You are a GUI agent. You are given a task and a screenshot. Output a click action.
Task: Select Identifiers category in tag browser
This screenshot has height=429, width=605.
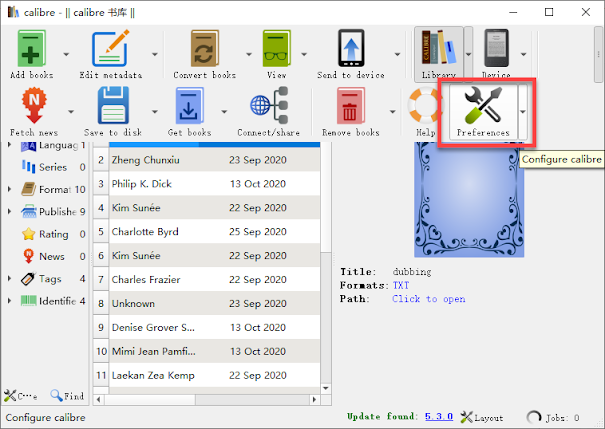point(53,301)
